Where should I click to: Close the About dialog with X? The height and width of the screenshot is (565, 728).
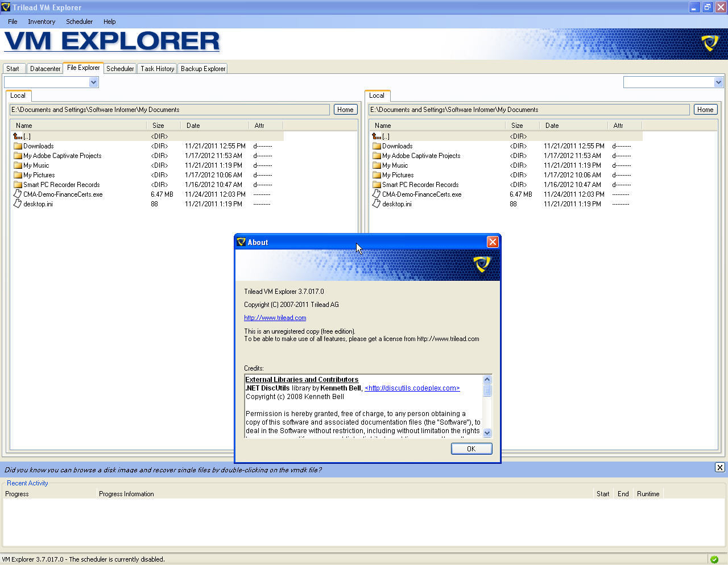coord(493,242)
